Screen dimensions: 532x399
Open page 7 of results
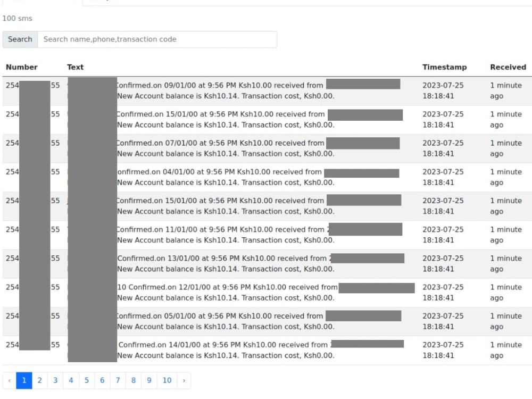(118, 380)
